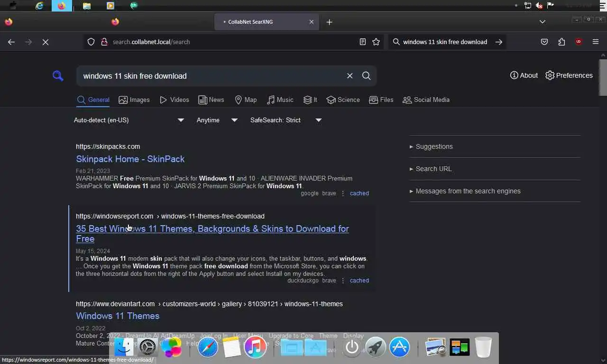Open the list all tabs dropdown
Viewport: 607px width, 364px height.
click(543, 22)
